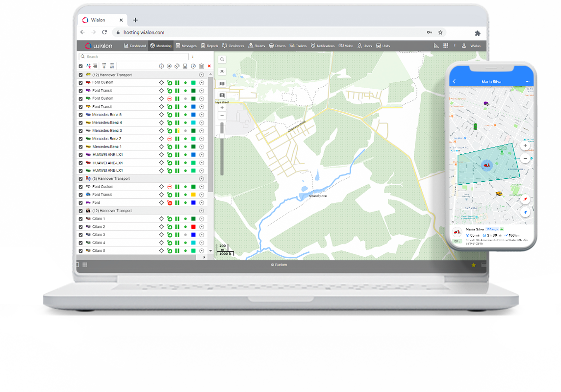The image size is (561, 392).
Task: Uncheck the Mercedes-Benz 5 unit checkbox
Action: [x=80, y=114]
